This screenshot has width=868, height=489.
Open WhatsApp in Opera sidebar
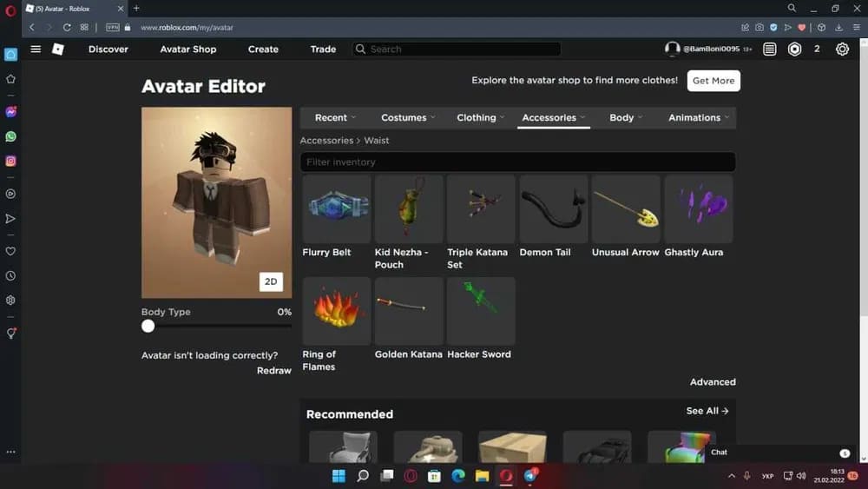tap(10, 136)
